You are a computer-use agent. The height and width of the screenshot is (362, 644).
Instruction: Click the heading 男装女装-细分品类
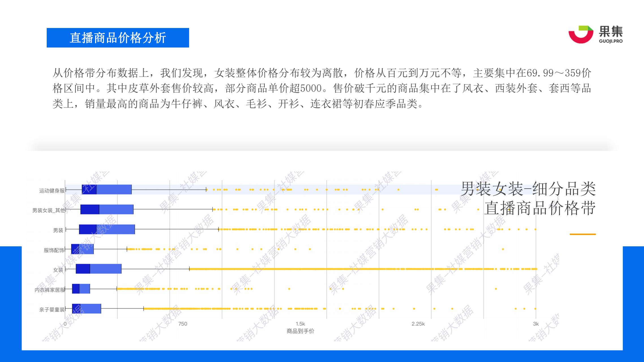coord(528,189)
